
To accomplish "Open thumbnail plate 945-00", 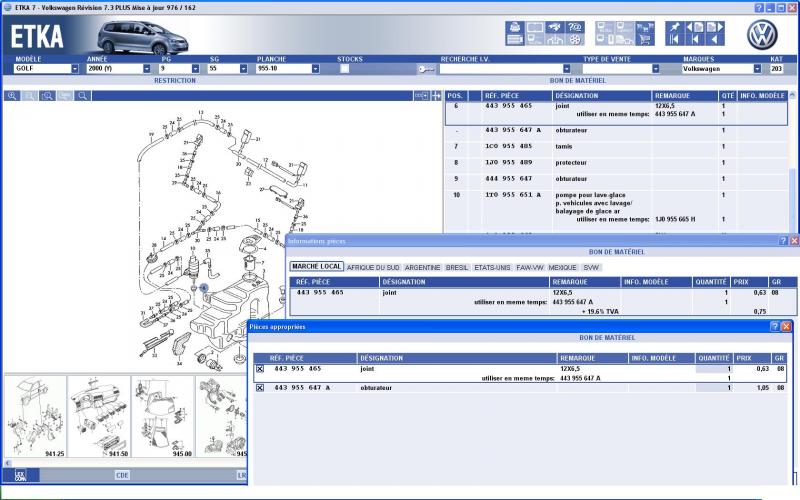I will click(163, 417).
